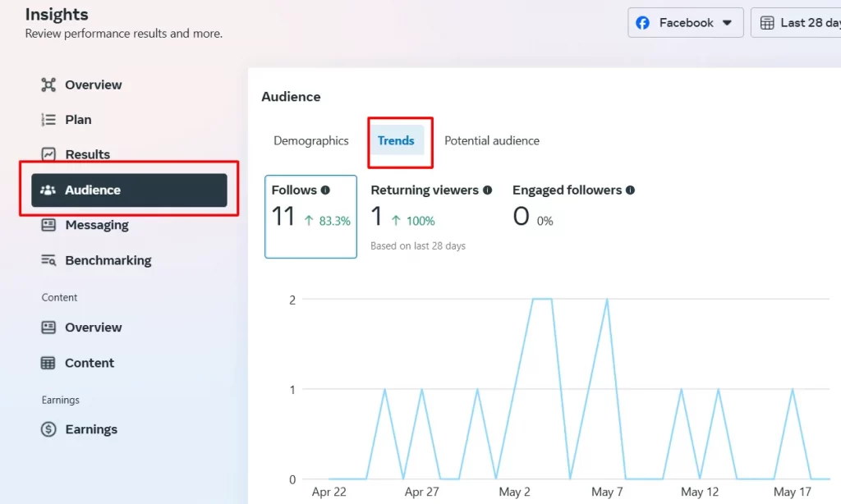Click the Audience people icon

coord(48,190)
